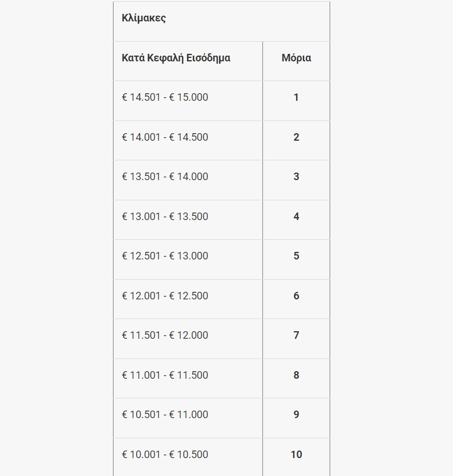Click the Μόρια cell showing 2

click(296, 137)
